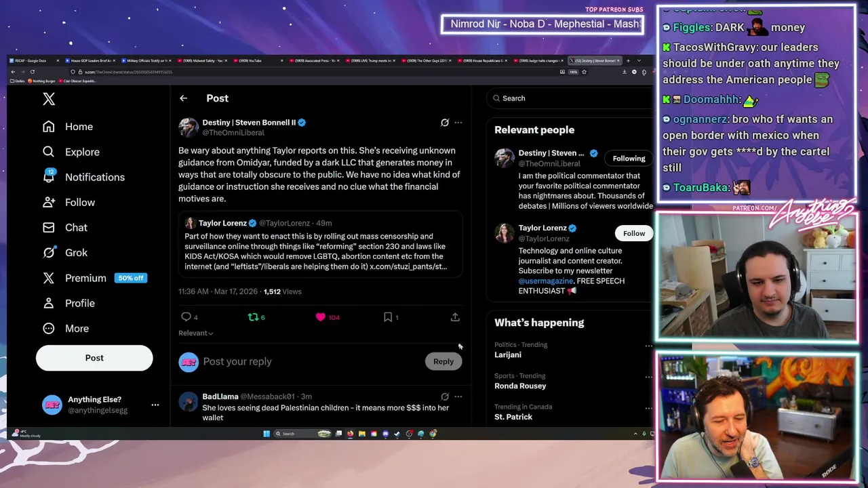The height and width of the screenshot is (488, 868).
Task: Switch to Associated Press tab
Action: pos(315,61)
